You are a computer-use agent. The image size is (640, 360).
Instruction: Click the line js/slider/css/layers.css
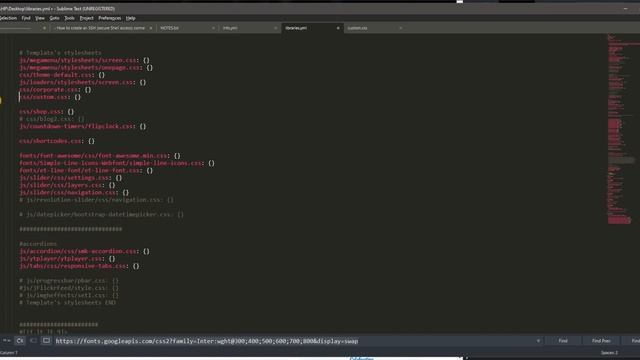67,185
